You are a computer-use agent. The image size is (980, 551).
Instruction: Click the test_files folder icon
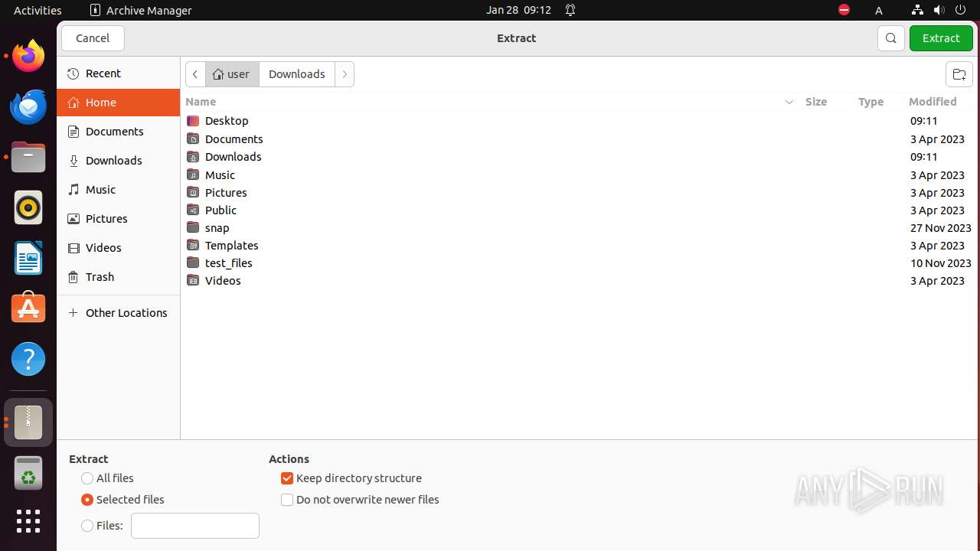[x=193, y=262]
